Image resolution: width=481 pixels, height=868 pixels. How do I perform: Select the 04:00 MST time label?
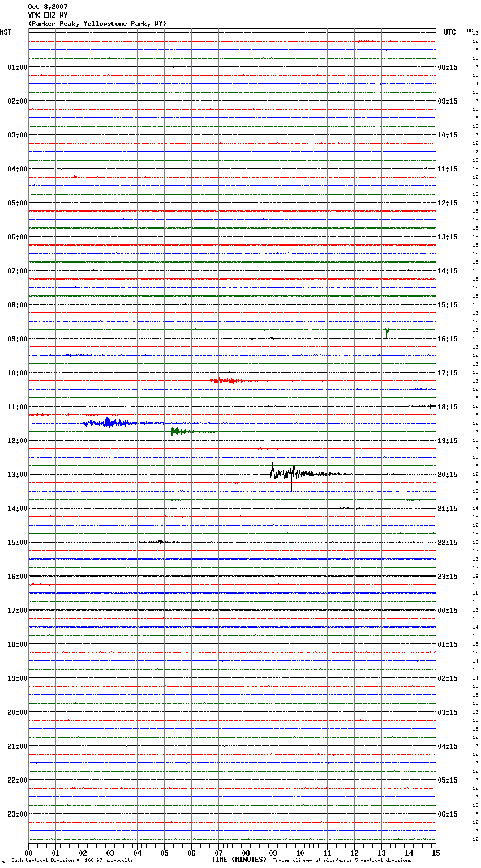pos(18,169)
